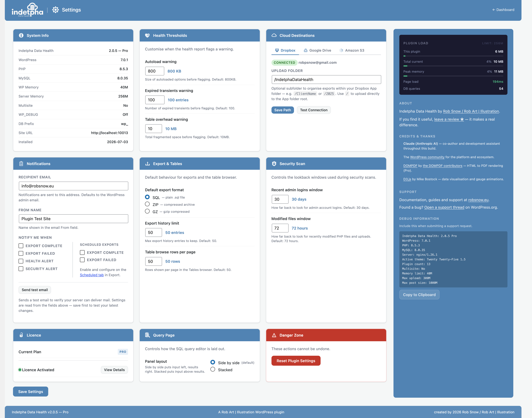This screenshot has height=418, width=532.
Task: Click the Peak memory progress bar
Action: click(x=453, y=76)
